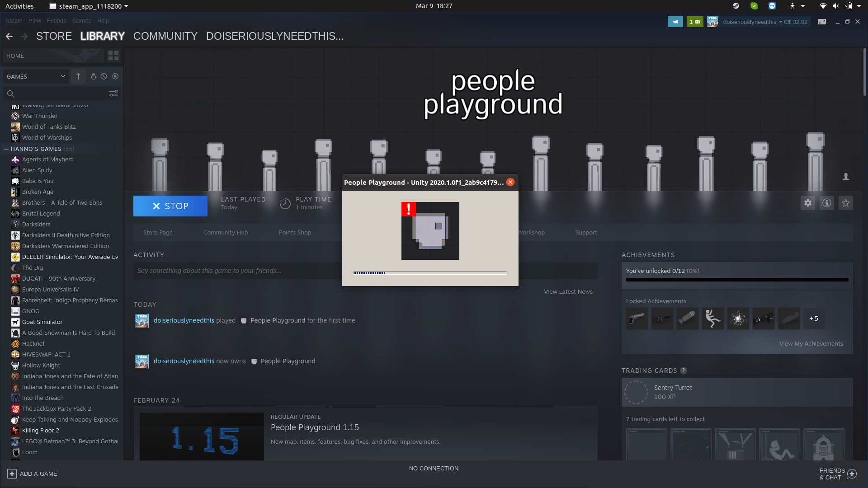Click the announcements megaphone icon
This screenshot has width=868, height=488.
click(675, 22)
